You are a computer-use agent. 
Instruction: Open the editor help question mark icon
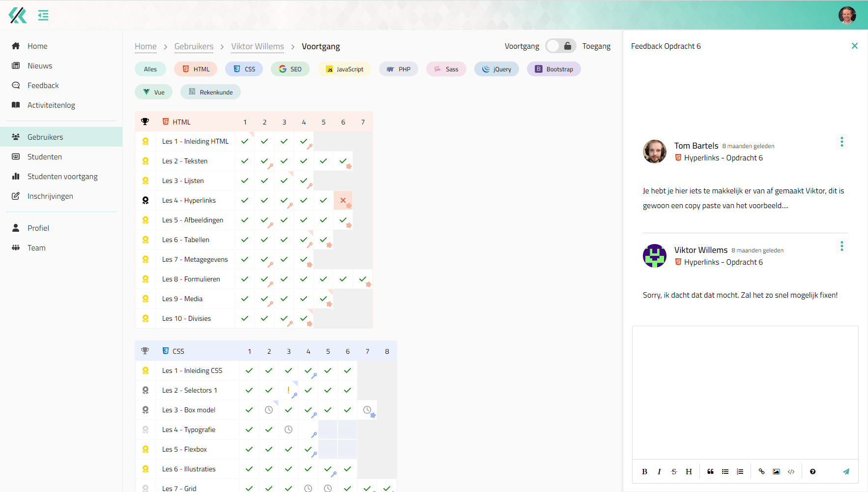point(812,471)
